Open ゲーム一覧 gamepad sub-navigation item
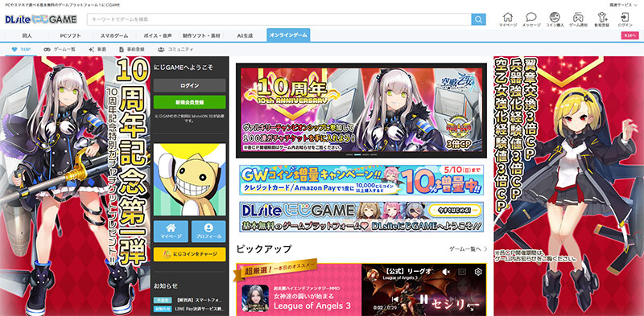Viewport: 644px width, 316px height. (x=60, y=49)
